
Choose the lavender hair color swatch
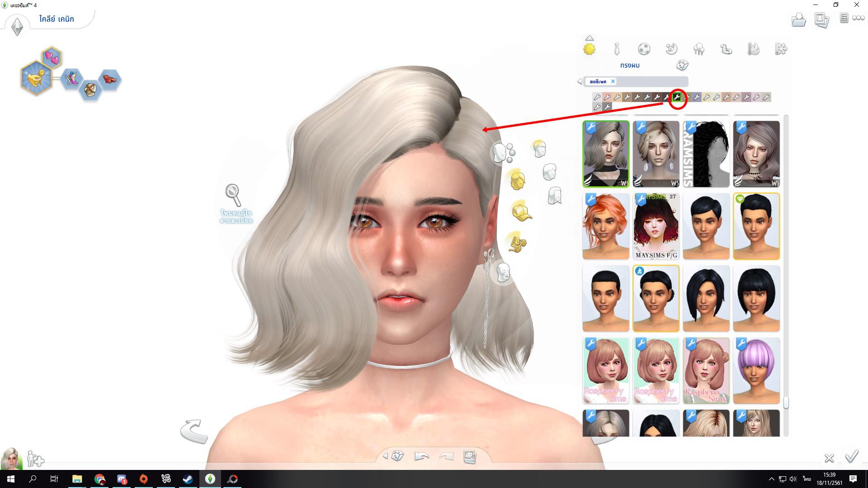(x=697, y=97)
